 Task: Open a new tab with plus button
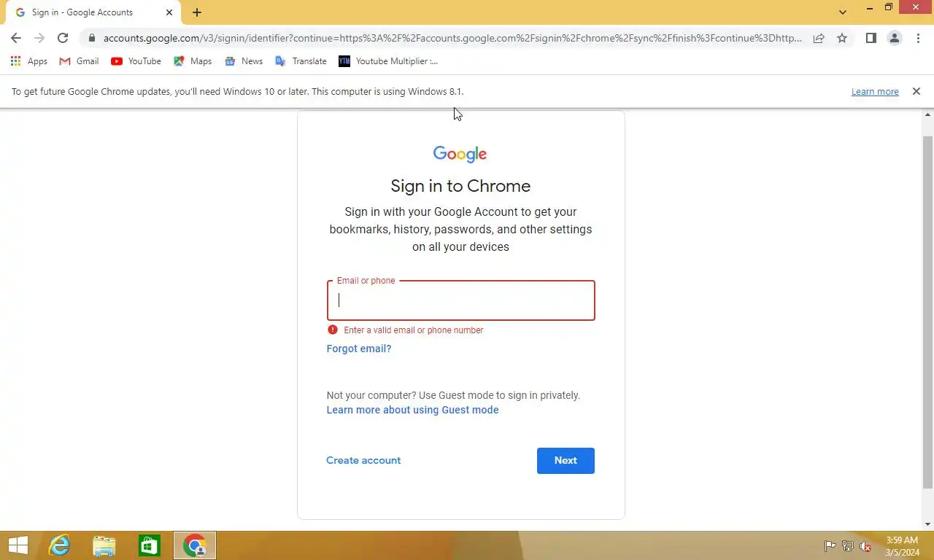coord(197,12)
